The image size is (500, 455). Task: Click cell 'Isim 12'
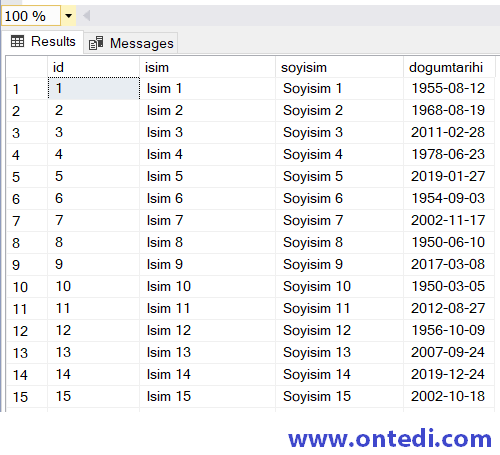click(x=208, y=331)
